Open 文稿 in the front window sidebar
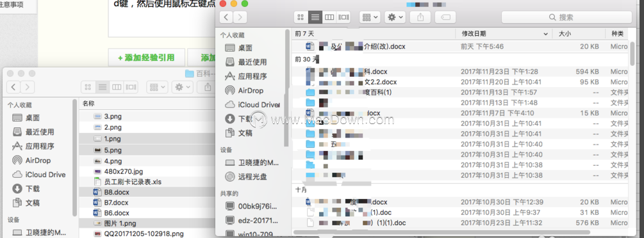This screenshot has width=644, height=238. coord(245,133)
